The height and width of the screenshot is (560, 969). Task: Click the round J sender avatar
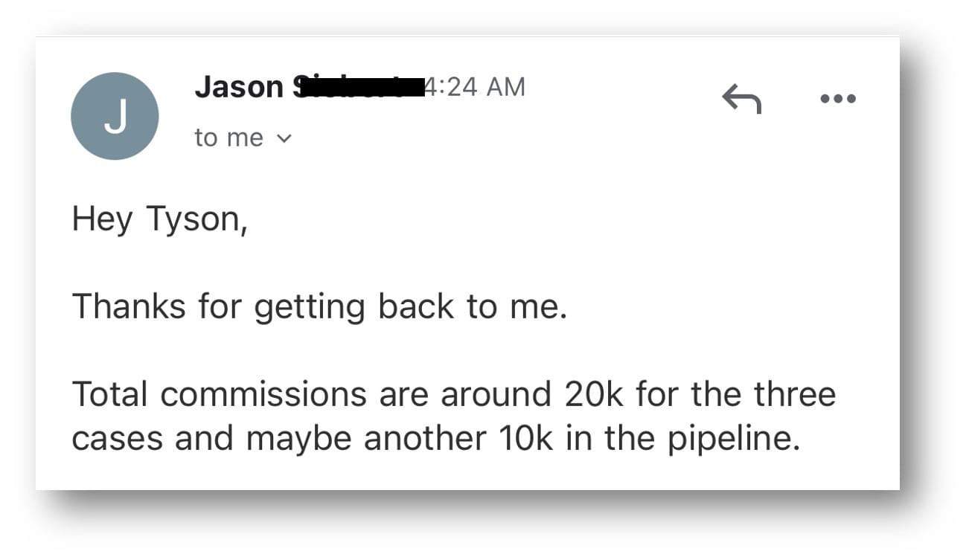(x=115, y=116)
